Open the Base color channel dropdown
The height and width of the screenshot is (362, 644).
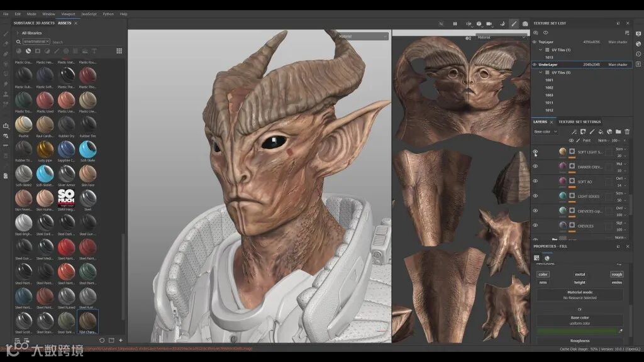[x=545, y=132]
